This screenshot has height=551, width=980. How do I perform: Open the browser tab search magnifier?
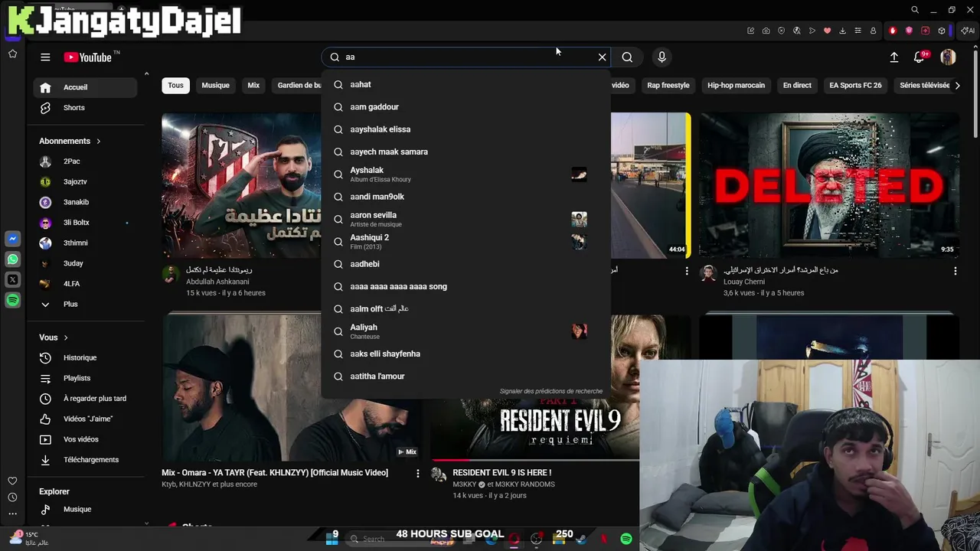915,10
